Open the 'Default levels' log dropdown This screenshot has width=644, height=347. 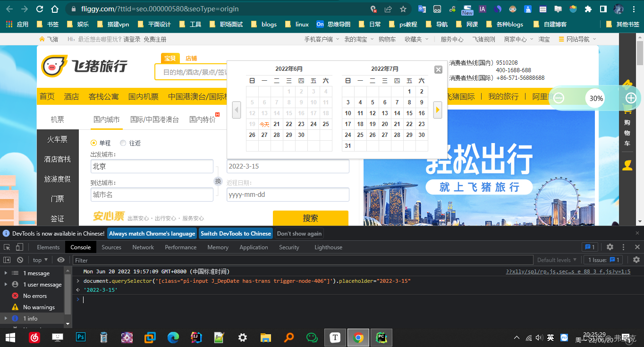(557, 260)
